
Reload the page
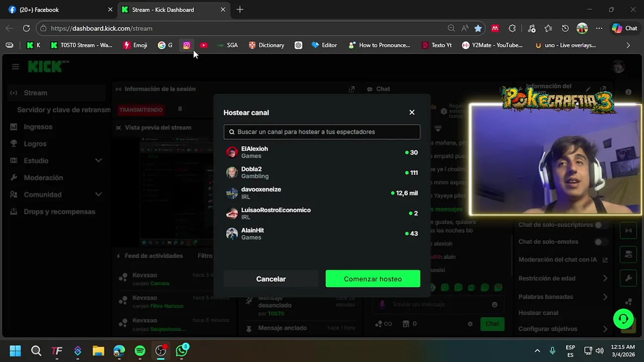(26, 29)
